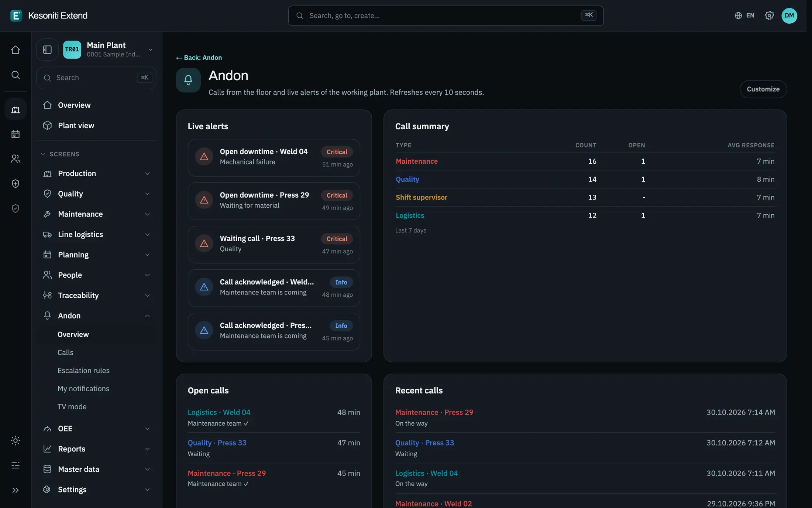Open Andon Calls submenu item
The height and width of the screenshot is (508, 812).
(65, 352)
